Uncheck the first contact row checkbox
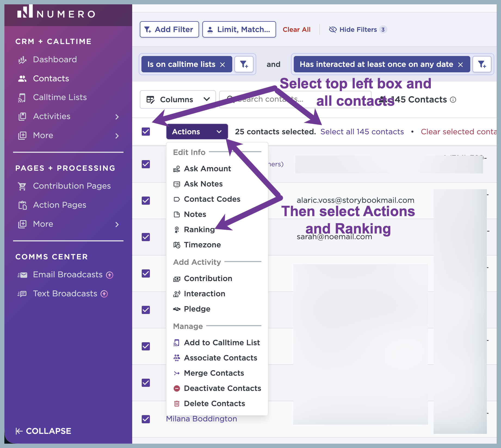The height and width of the screenshot is (448, 501). [146, 164]
